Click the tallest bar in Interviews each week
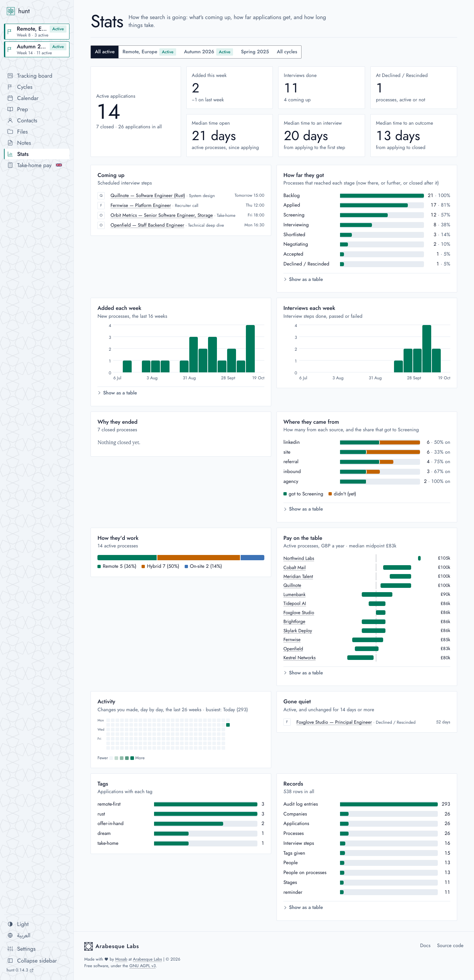The image size is (474, 980). tap(426, 348)
